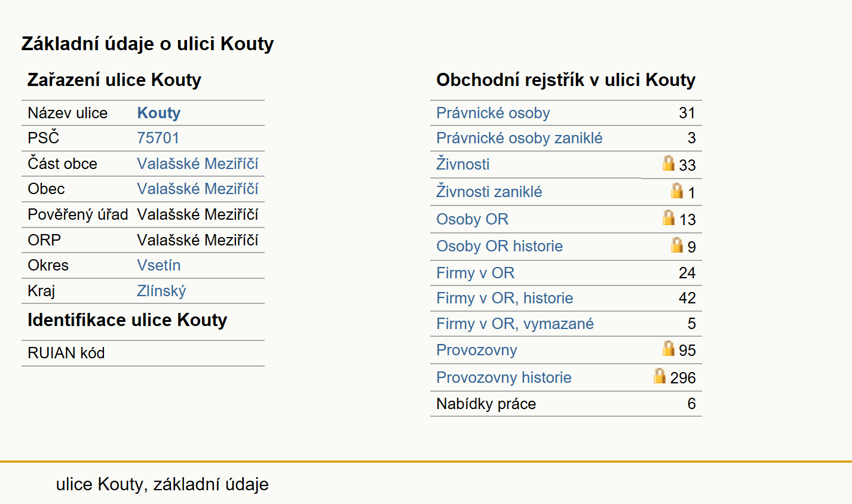The height and width of the screenshot is (504, 852).
Task: View Právnické osoby zaniklé entries
Action: point(519,138)
